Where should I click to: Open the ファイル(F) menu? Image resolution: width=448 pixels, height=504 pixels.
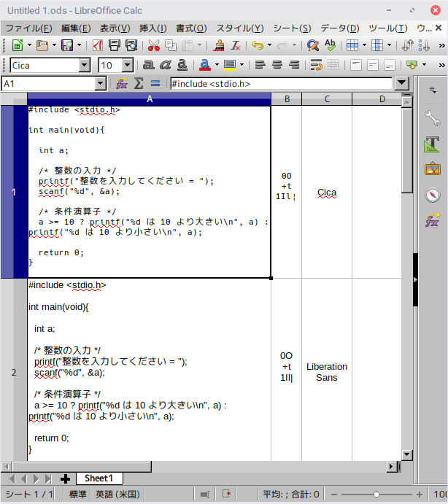(x=29, y=28)
